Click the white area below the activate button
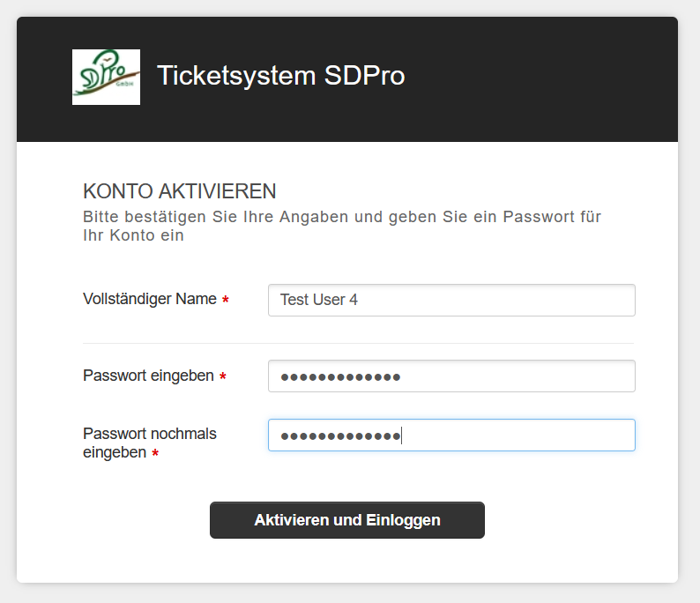 [347, 562]
